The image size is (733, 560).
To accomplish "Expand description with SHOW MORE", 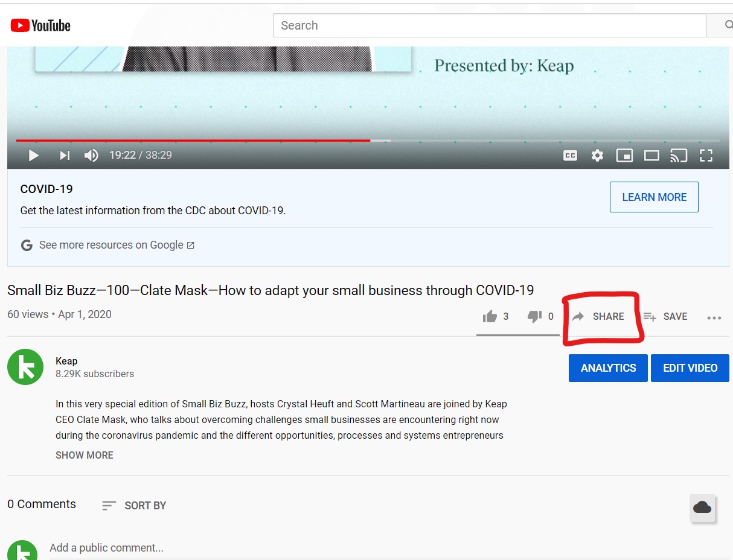I will [x=85, y=455].
